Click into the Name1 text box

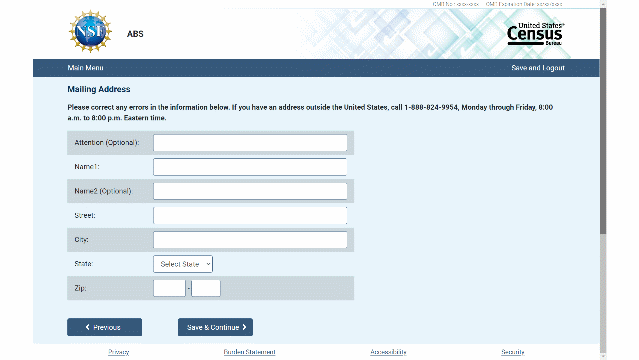pos(250,167)
